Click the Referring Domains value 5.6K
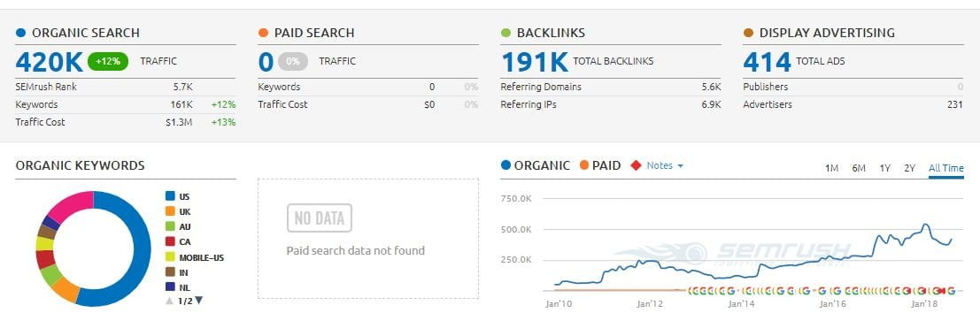The image size is (980, 336). pyautogui.click(x=711, y=87)
